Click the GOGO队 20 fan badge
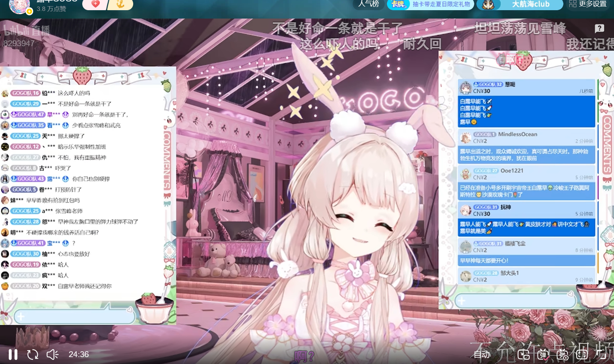The image size is (614, 364). (25, 286)
